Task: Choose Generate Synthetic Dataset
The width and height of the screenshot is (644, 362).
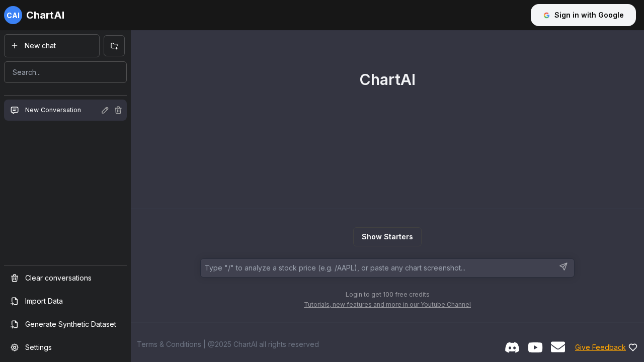Action: tap(70, 324)
